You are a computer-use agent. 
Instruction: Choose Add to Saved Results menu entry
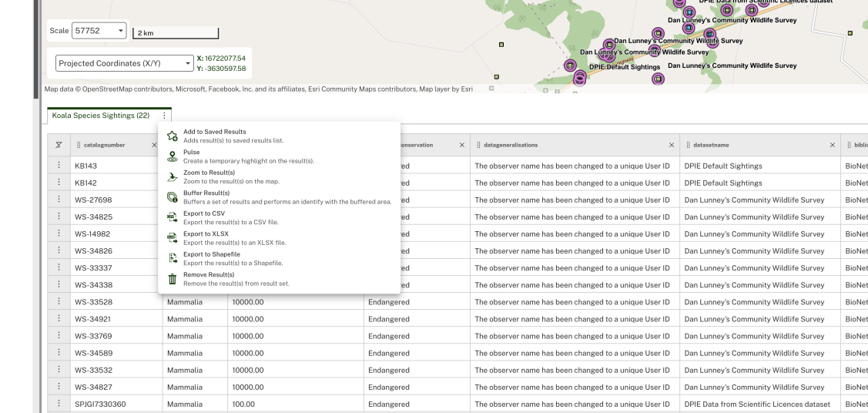[x=279, y=136]
